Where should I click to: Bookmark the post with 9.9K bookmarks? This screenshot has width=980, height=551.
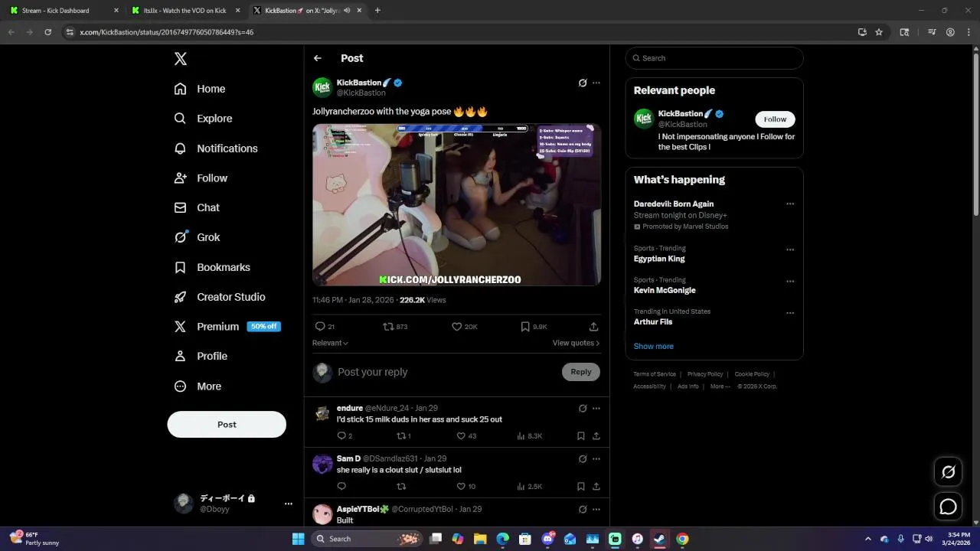point(534,327)
